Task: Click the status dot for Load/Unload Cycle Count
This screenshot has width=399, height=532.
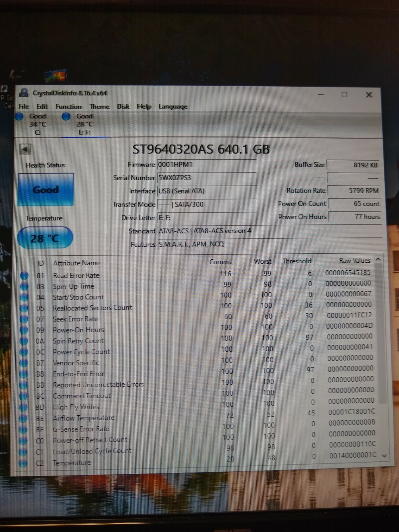Action: [x=23, y=452]
